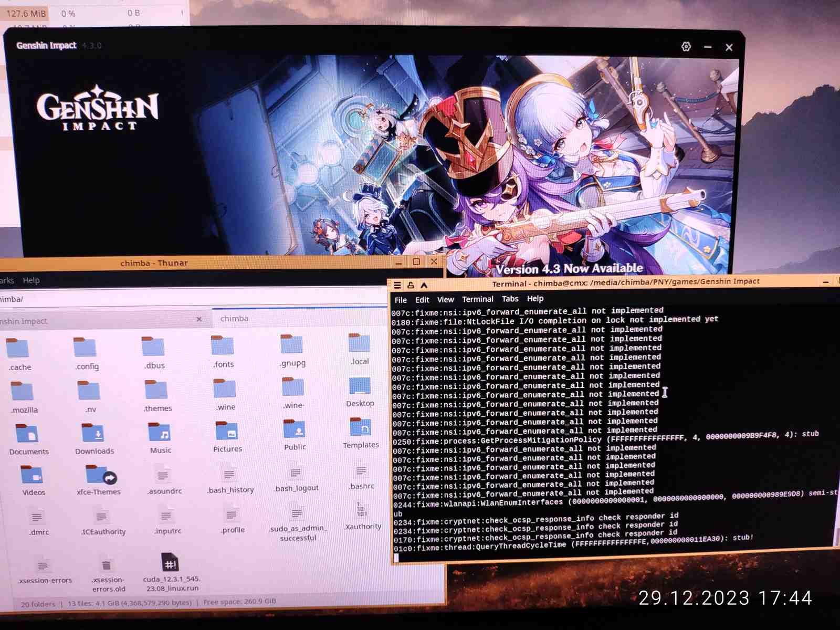
Task: Open the Terminal File menu
Action: click(401, 300)
